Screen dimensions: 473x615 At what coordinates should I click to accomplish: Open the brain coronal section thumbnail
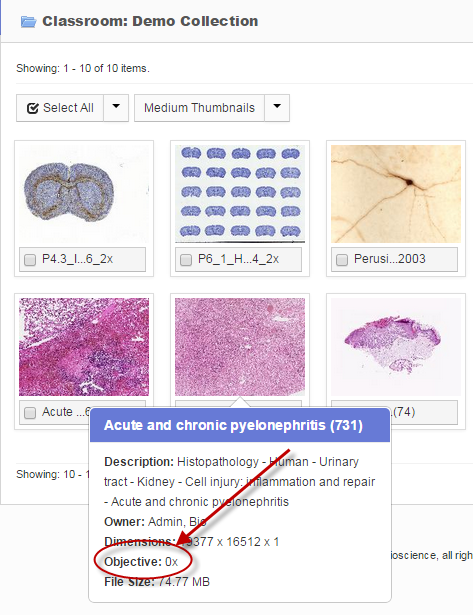(x=84, y=194)
